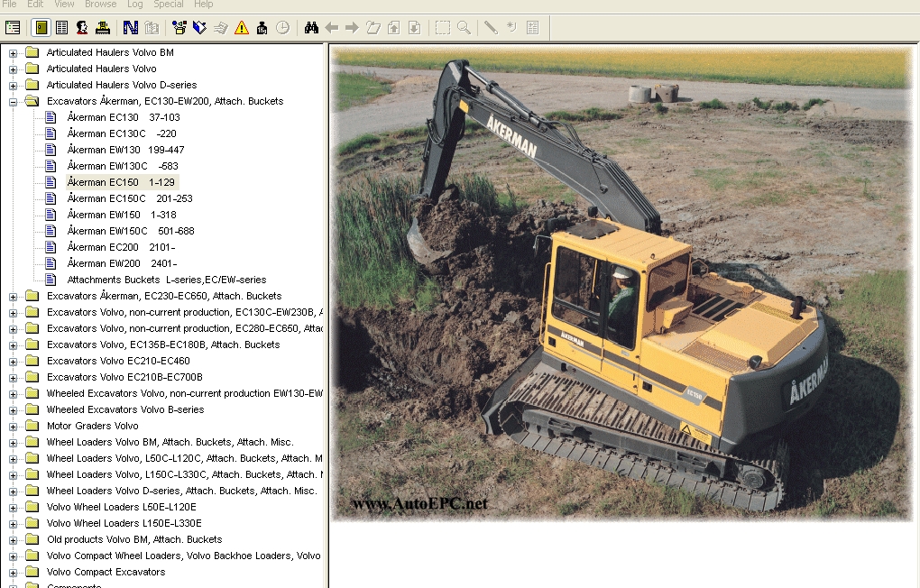
Task: Expand Volvo Wheel Loaders L50E-L120E folder
Action: pos(13,508)
